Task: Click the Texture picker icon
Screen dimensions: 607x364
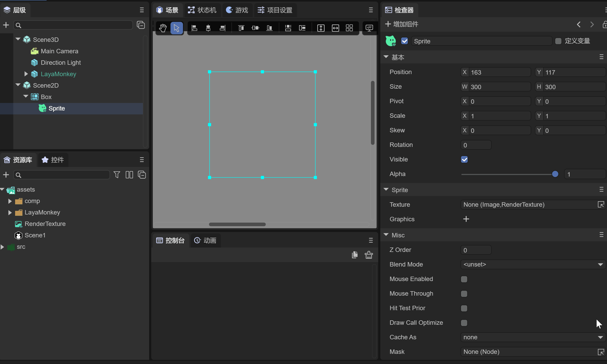Action: click(x=601, y=205)
